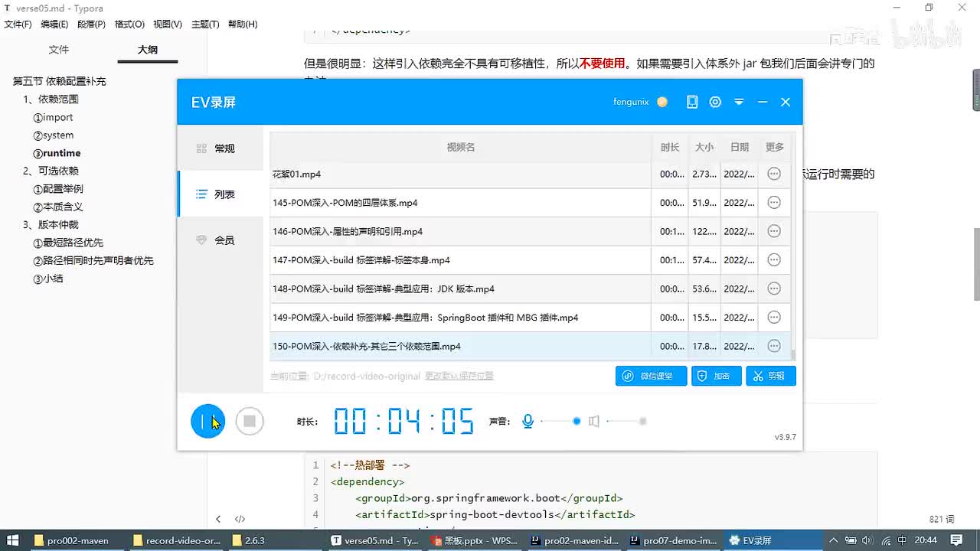Collapse Typora sidebar with the arrow icon
The width and height of the screenshot is (980, 551).
click(218, 519)
